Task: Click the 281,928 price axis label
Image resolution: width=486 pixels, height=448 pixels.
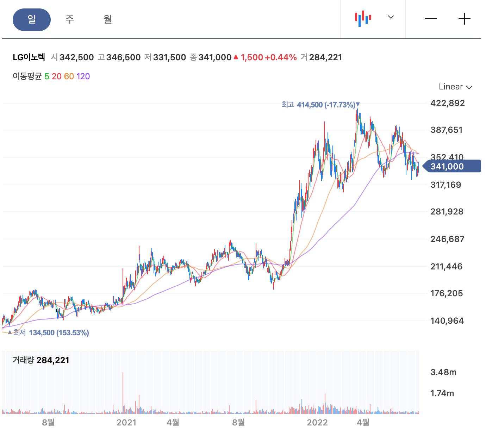Action: (x=447, y=212)
